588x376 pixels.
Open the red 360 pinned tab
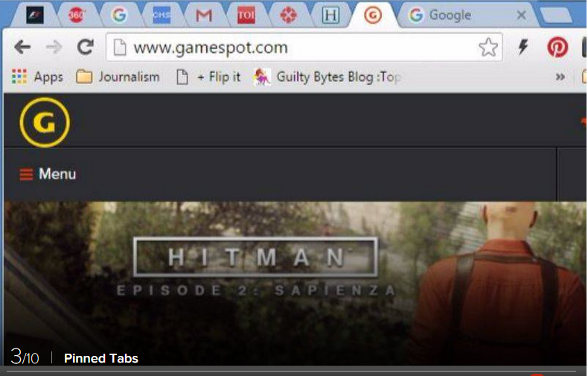pos(77,16)
